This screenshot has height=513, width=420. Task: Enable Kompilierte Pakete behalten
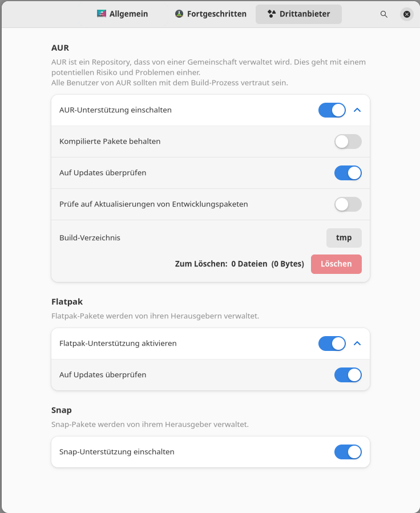[x=348, y=142]
